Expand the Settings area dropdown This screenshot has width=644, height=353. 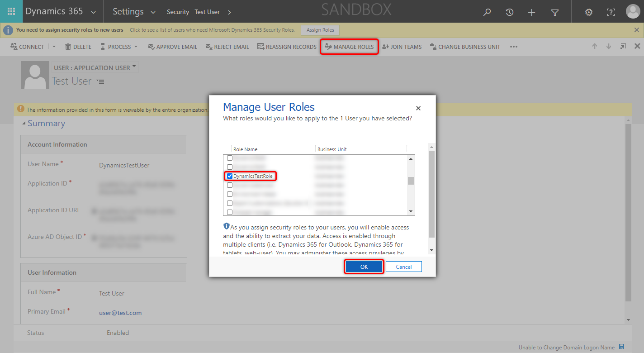click(153, 12)
